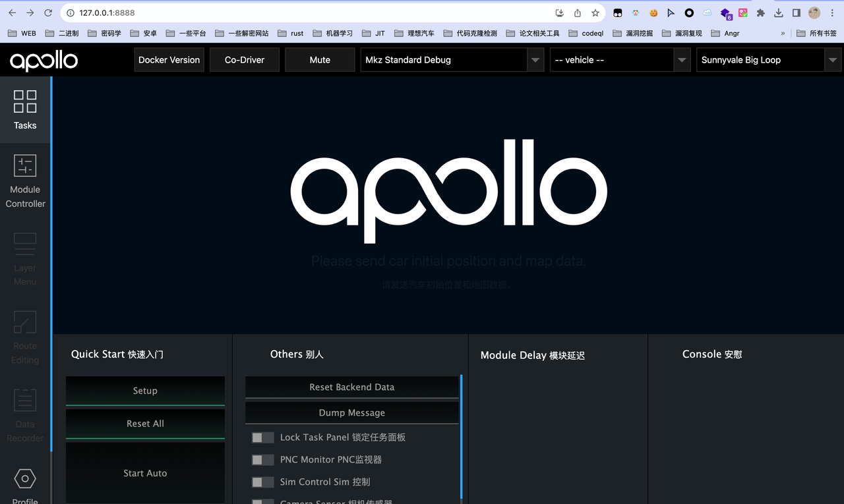Expand the vehicle selection dropdown
The width and height of the screenshot is (844, 504).
pos(683,60)
